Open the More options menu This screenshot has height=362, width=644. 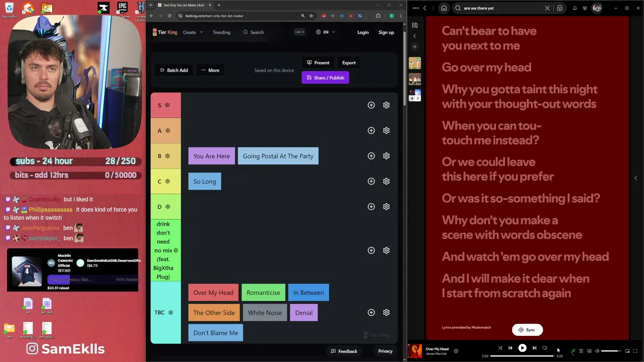[210, 70]
